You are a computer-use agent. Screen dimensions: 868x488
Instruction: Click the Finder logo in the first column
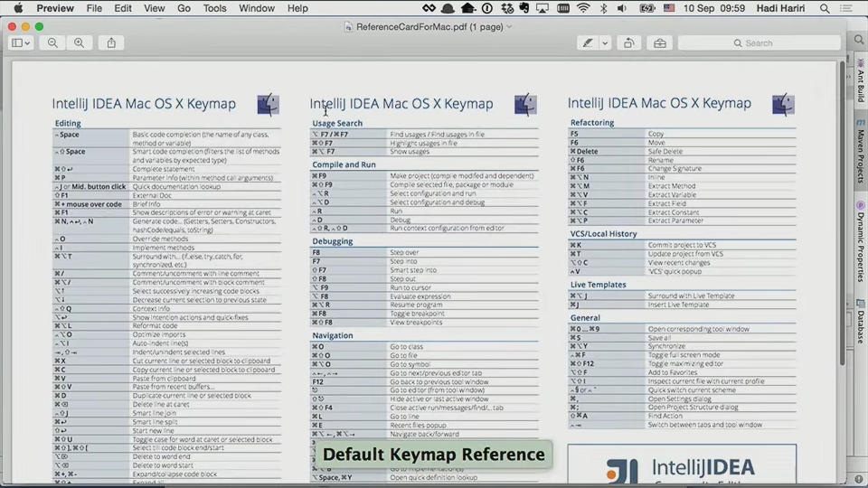point(268,105)
